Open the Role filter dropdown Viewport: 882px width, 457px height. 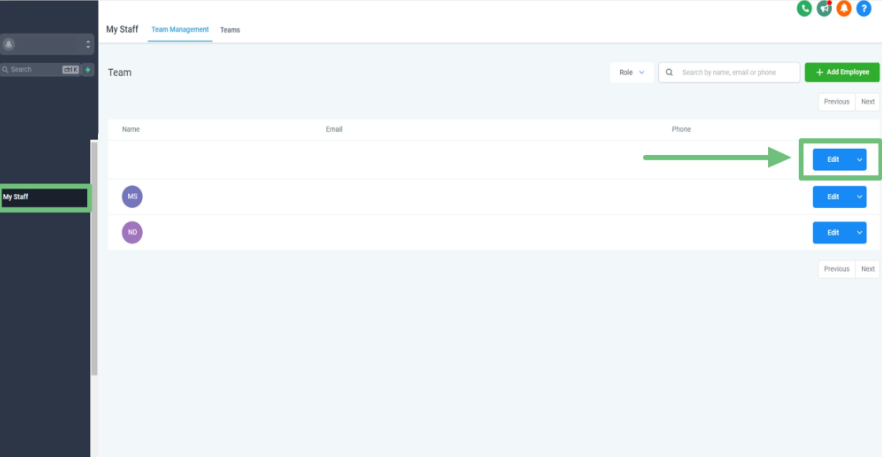pos(632,73)
